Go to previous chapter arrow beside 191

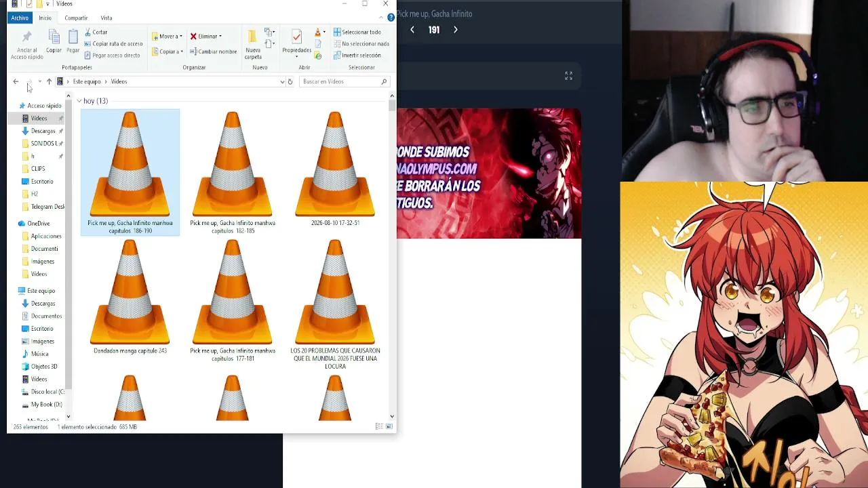pyautogui.click(x=412, y=30)
